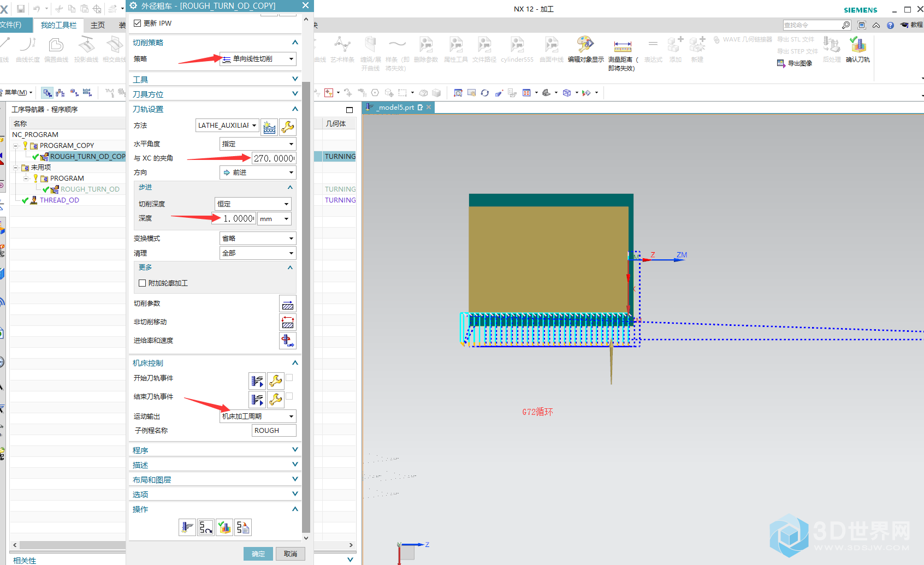This screenshot has width=924, height=565.
Task: Select Geometry View navigator icon
Action: point(74,93)
